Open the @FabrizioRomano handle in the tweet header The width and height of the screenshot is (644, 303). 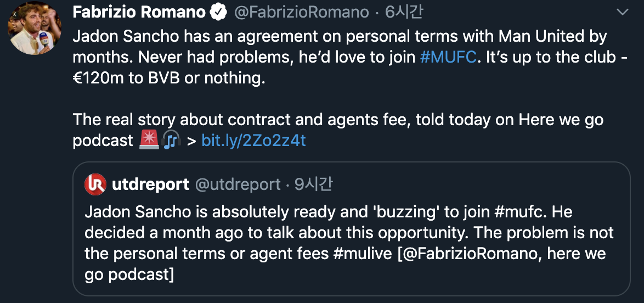301,12
